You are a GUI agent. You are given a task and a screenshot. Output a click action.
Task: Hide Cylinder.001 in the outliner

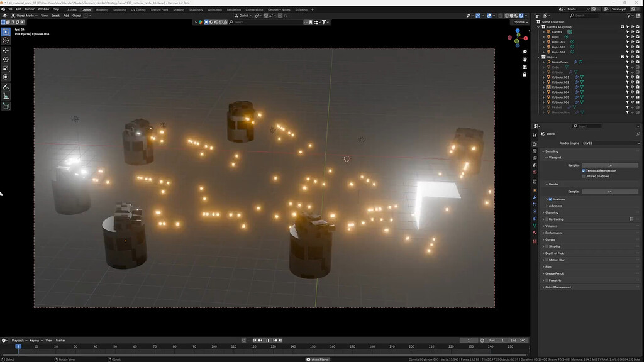tap(633, 78)
